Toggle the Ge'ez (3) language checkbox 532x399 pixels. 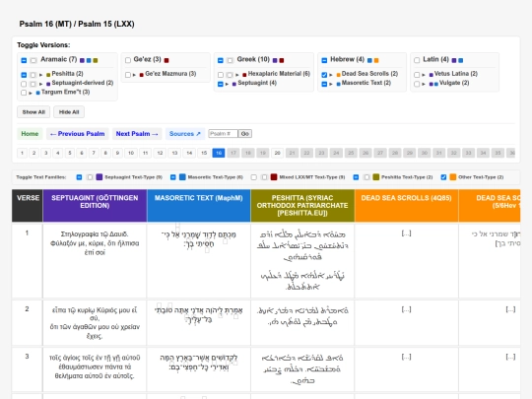click(128, 60)
